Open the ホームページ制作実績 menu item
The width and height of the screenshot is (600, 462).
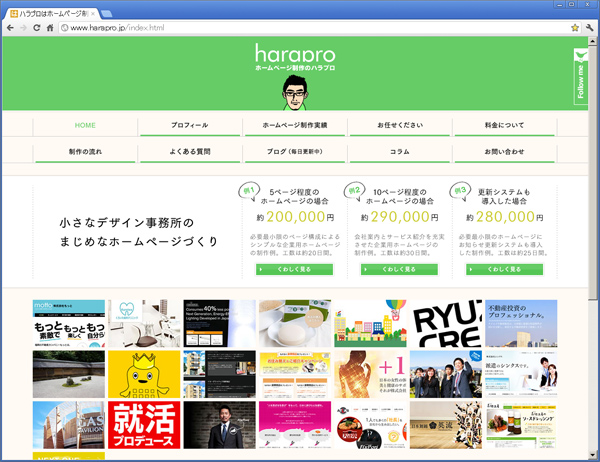pyautogui.click(x=295, y=126)
